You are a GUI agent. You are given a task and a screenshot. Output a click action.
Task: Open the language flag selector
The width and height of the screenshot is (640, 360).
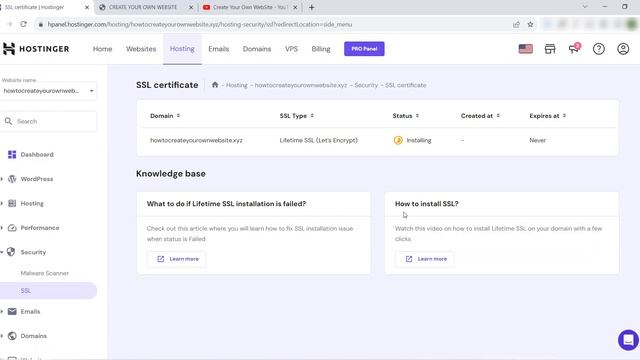click(525, 49)
